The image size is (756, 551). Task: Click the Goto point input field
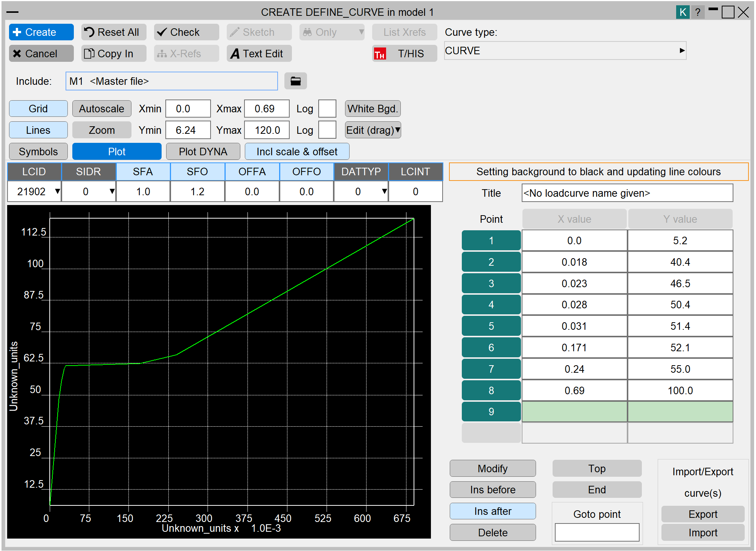597,533
